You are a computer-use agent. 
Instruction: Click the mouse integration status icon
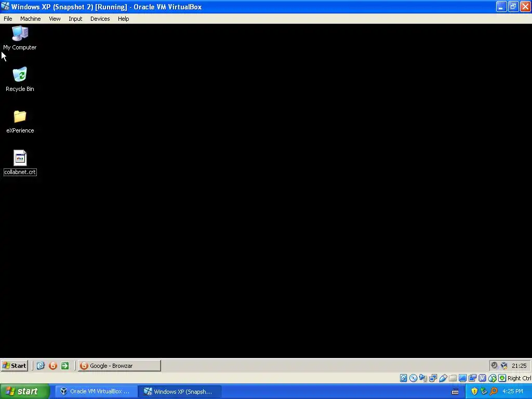[x=493, y=378]
